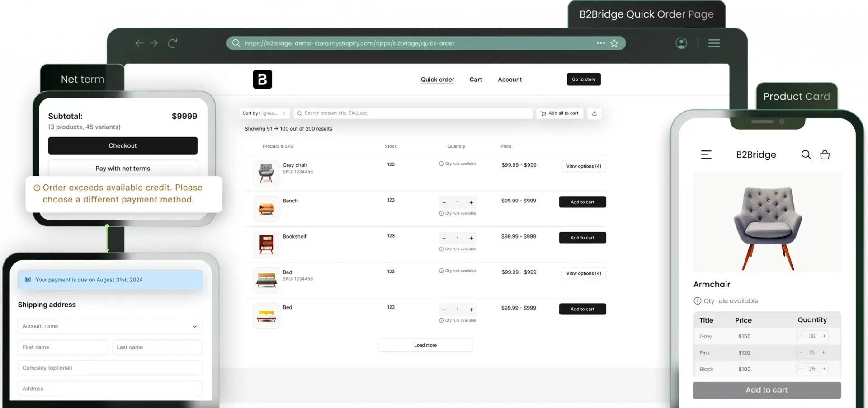Add the last Bed row to cart
Screen dimensions: 868x408
tap(582, 309)
